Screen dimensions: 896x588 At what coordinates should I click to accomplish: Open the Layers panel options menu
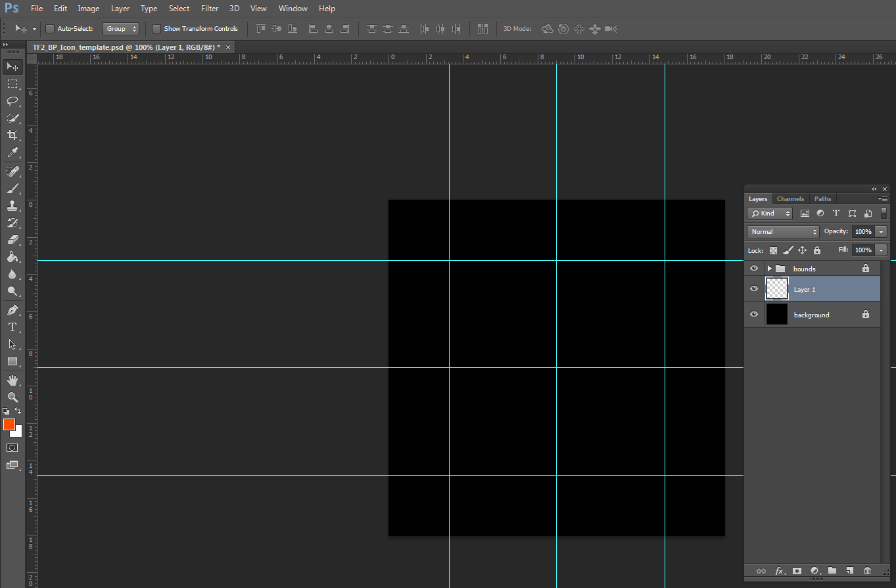click(x=883, y=198)
